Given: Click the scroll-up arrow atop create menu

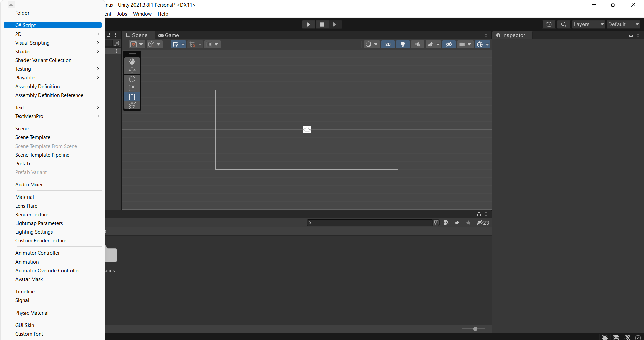Looking at the screenshot, I should [x=11, y=4].
